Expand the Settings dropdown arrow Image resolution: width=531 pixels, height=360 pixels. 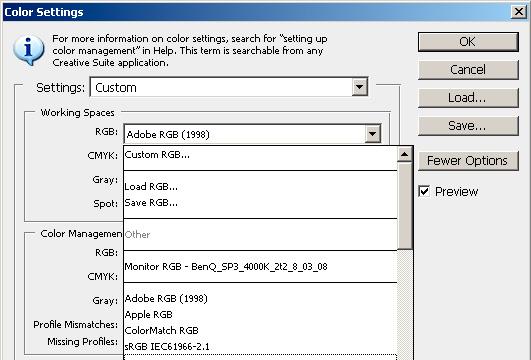(359, 87)
